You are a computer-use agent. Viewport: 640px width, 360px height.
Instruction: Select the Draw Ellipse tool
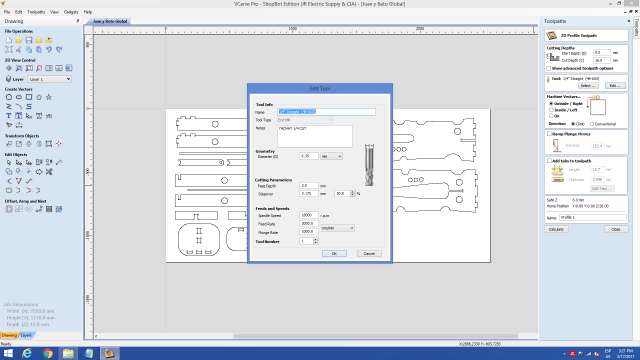(x=19, y=97)
